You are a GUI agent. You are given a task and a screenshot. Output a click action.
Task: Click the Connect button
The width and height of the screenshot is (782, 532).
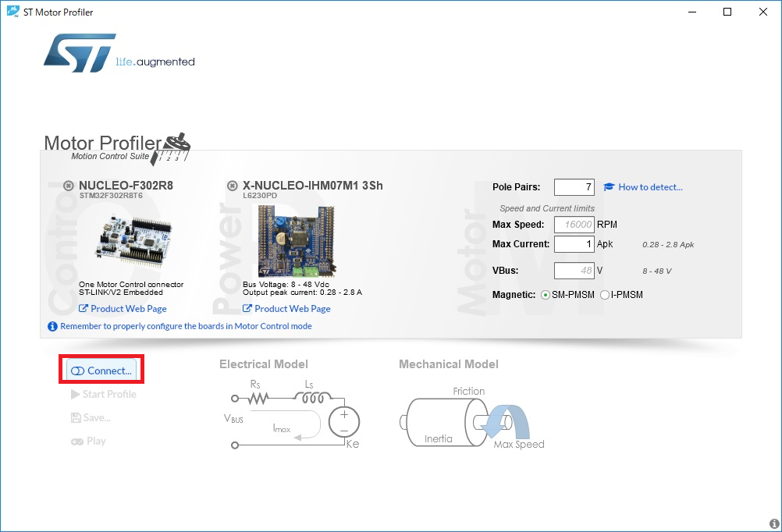click(101, 371)
